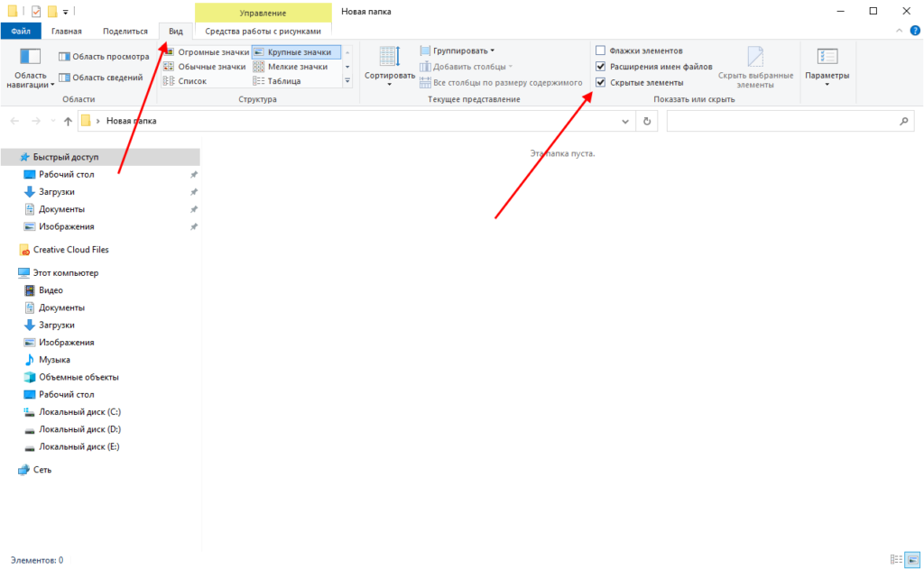Open the Файл tab
Screen dimensions: 924x569
(21, 32)
